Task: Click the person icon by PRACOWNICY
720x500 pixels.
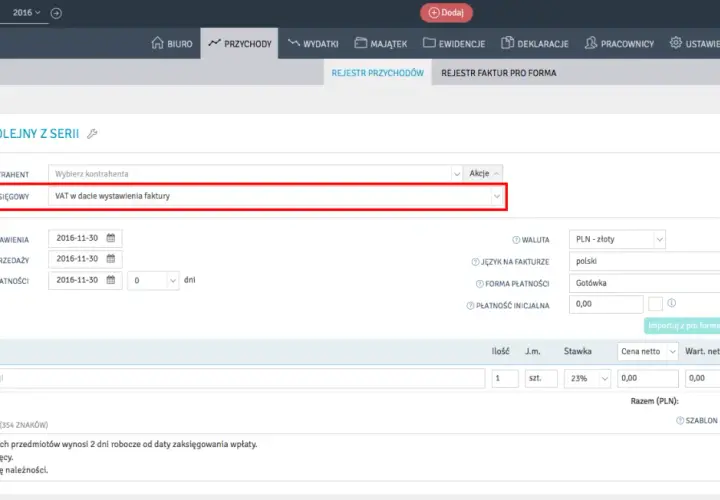Action: pos(591,43)
